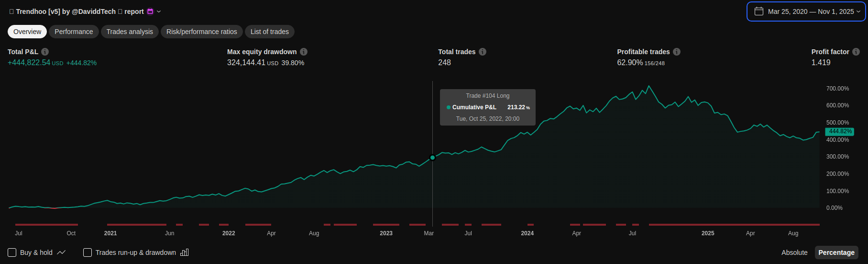Open the Trades analysis tab
Image resolution: width=868 pixels, height=264 pixels.
pyautogui.click(x=130, y=32)
